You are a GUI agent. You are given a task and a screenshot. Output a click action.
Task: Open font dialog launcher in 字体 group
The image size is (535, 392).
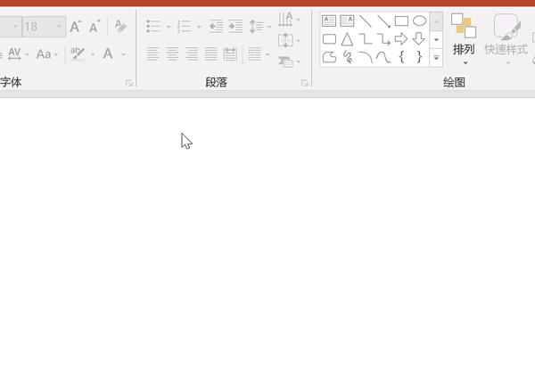(x=129, y=83)
